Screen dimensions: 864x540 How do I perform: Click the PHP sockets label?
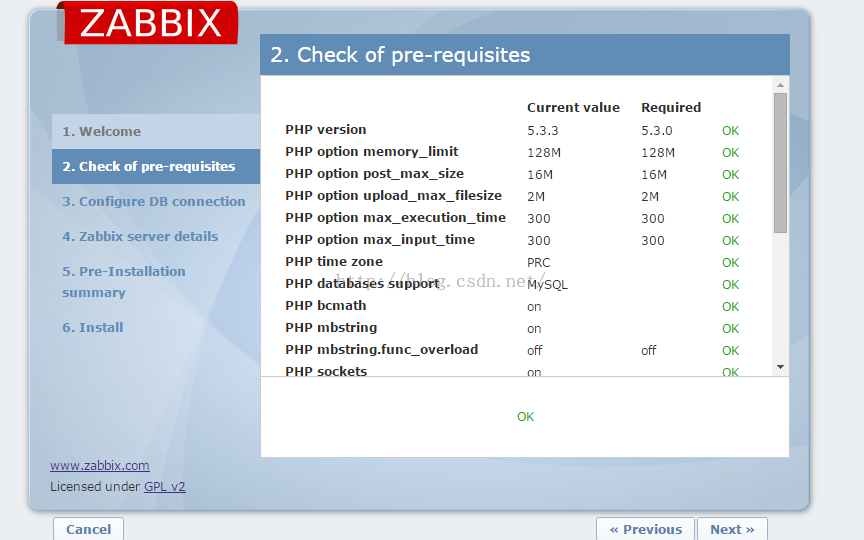pos(326,371)
